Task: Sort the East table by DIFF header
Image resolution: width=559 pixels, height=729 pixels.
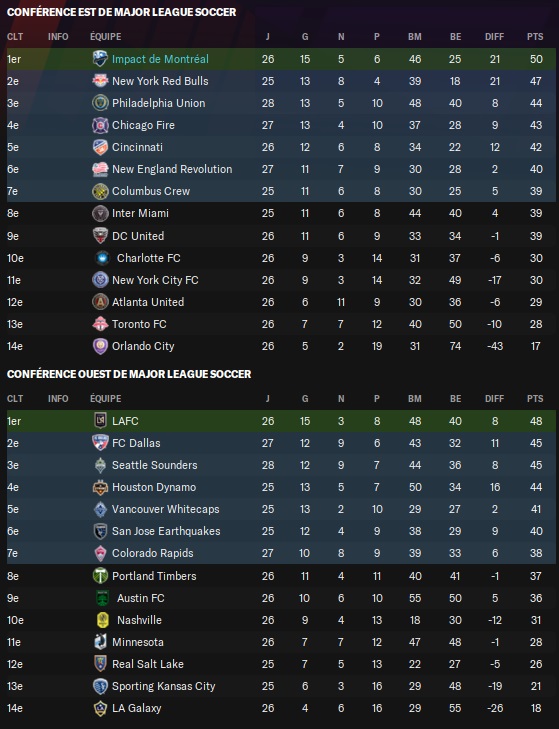Action: [x=494, y=37]
